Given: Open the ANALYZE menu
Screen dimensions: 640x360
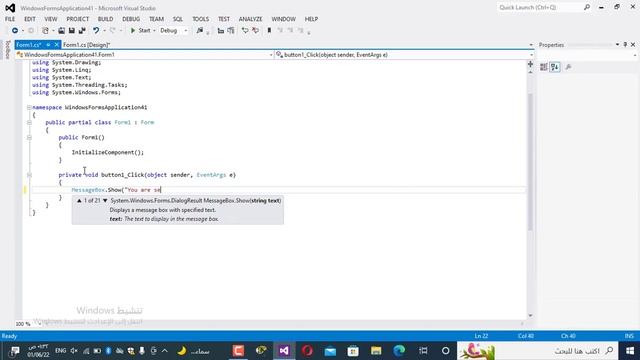Looking at the screenshot, I should click(251, 19).
